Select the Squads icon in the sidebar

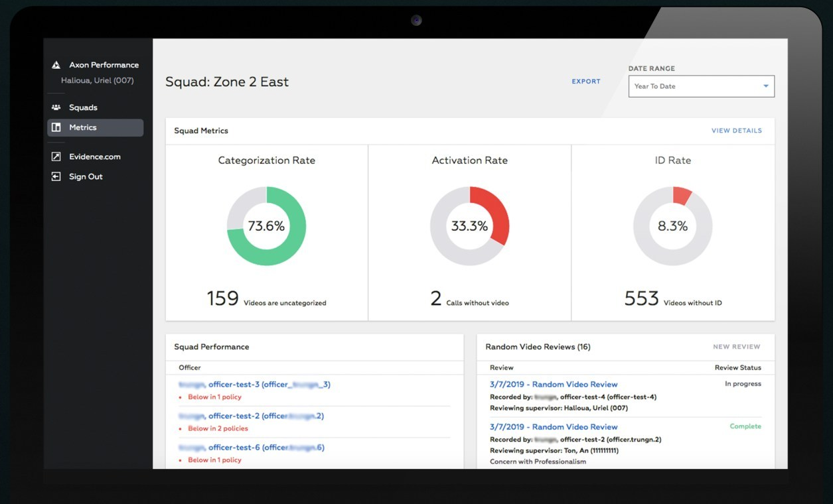[x=57, y=107]
